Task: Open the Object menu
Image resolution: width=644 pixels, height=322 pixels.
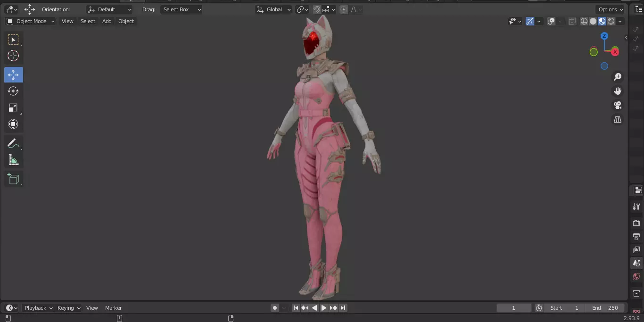Action: [126, 21]
